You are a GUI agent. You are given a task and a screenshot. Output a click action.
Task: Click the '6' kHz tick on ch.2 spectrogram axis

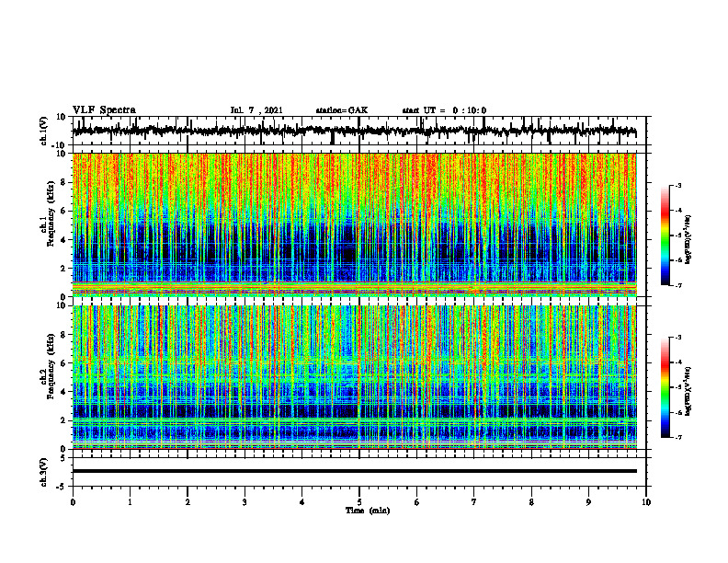pos(63,363)
